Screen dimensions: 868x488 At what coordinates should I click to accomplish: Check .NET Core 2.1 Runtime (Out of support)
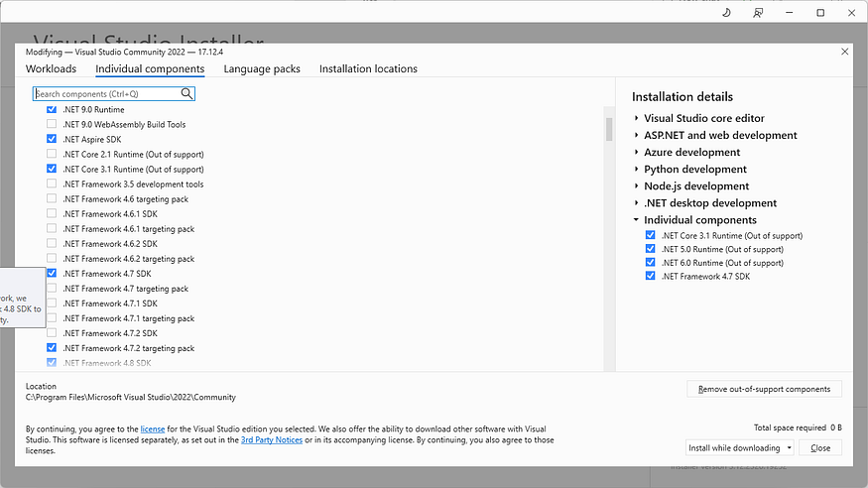[x=52, y=154]
